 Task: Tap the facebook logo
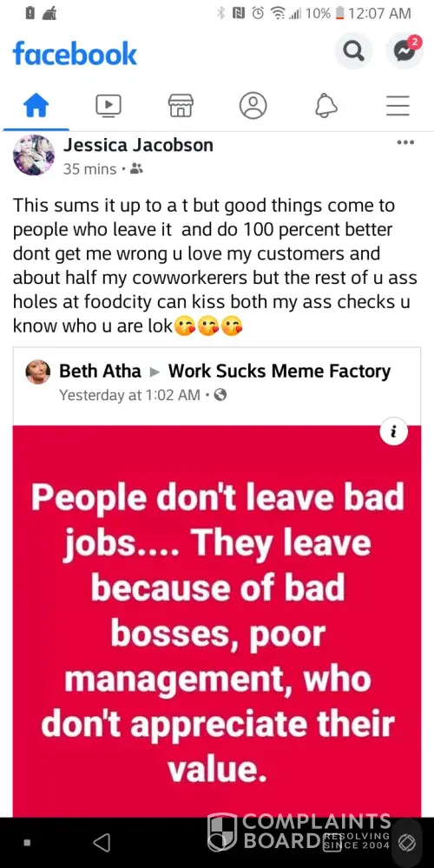pyautogui.click(x=75, y=54)
